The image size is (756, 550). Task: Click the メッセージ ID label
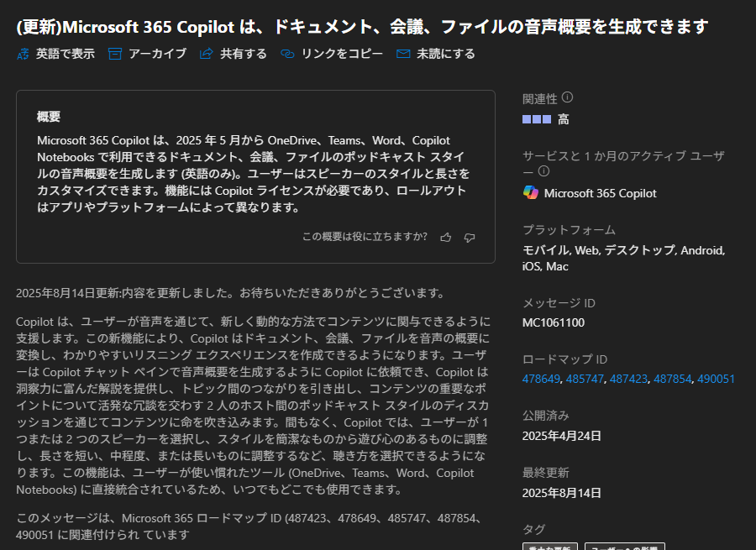(x=559, y=303)
